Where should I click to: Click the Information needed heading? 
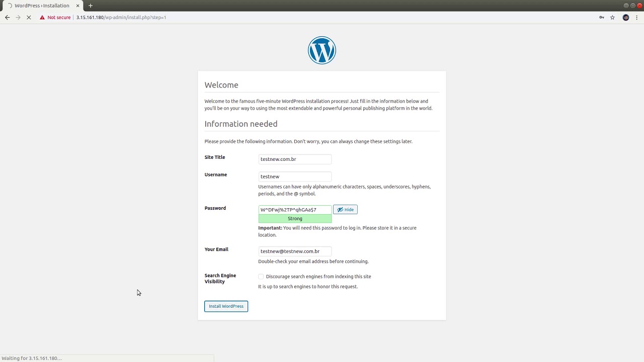pyautogui.click(x=241, y=124)
